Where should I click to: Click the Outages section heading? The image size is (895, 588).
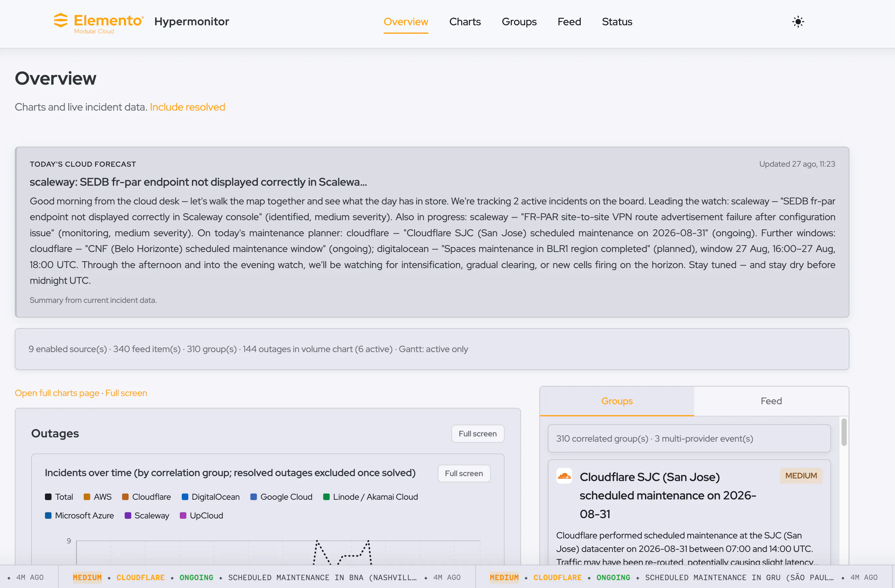coord(55,433)
